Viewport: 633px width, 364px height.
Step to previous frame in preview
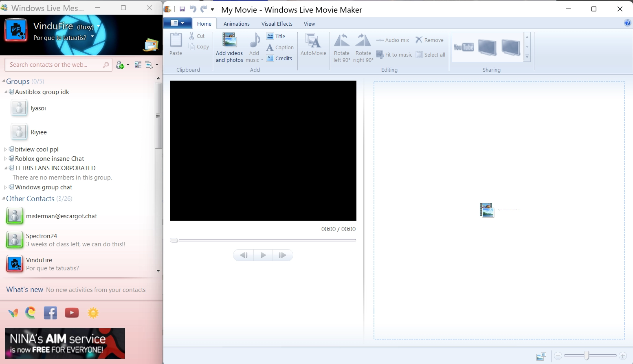pyautogui.click(x=244, y=255)
